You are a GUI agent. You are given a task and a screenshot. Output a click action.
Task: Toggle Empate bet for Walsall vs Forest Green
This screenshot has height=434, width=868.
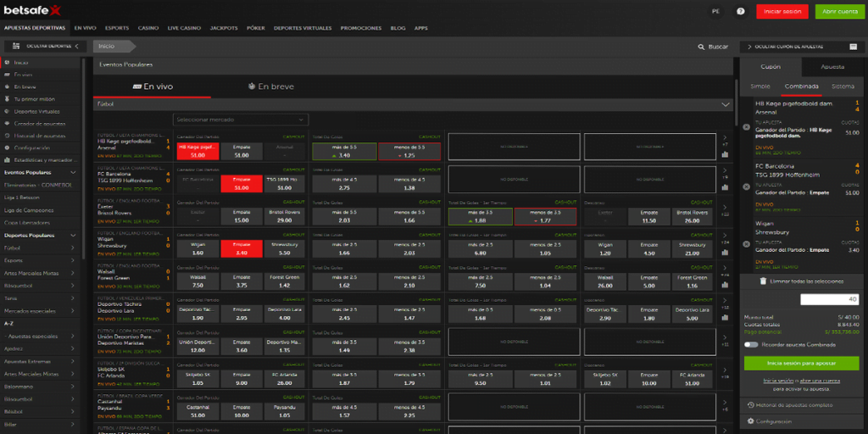pos(242,281)
